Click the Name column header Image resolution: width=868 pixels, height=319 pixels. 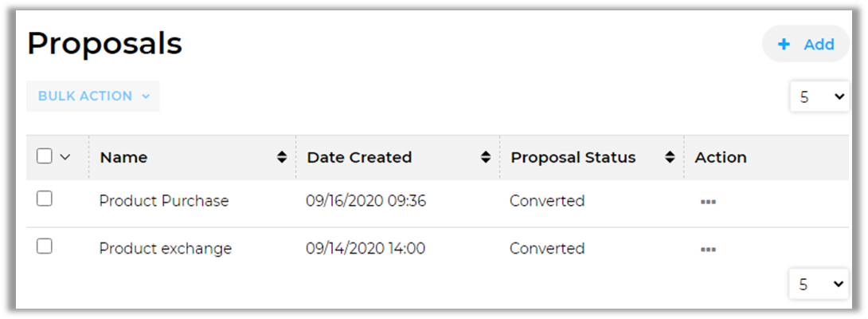pos(124,158)
